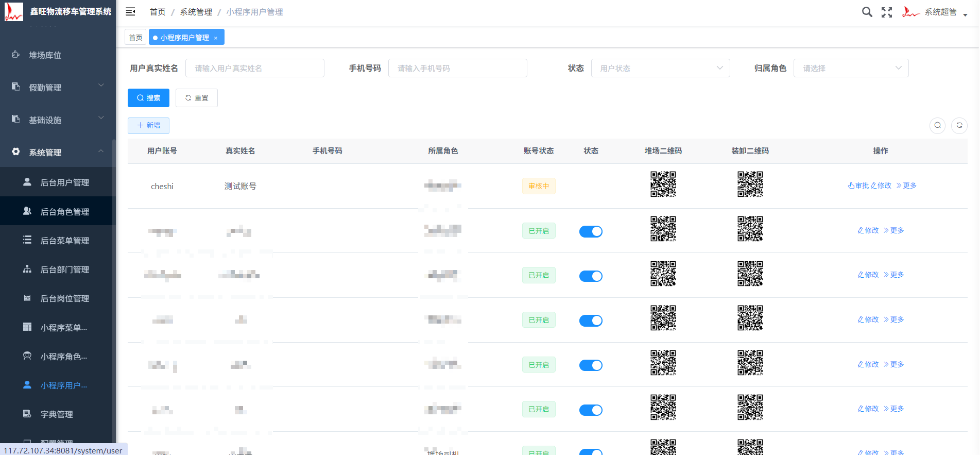Click 小程序角色 icon in sidebar
Viewport: 980px width, 455px height.
tap(27, 356)
